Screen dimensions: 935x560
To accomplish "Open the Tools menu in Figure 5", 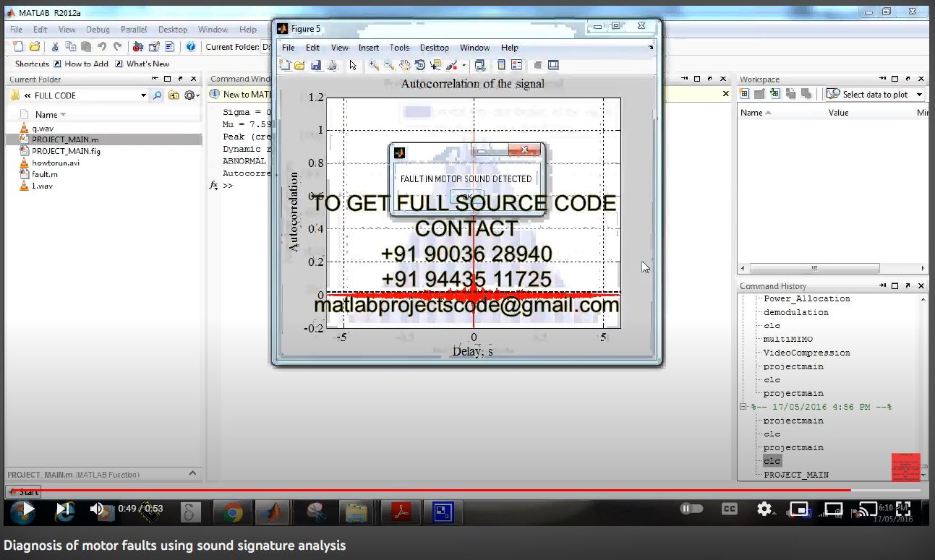I will point(399,48).
